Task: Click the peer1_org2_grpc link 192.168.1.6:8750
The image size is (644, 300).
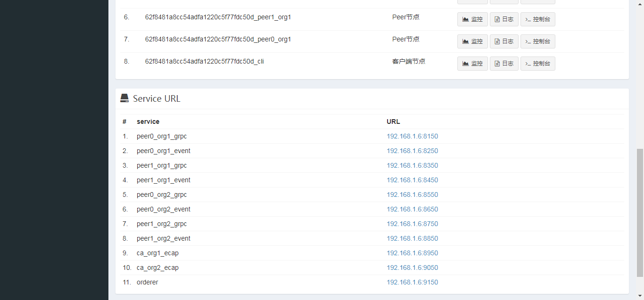Action: click(412, 224)
